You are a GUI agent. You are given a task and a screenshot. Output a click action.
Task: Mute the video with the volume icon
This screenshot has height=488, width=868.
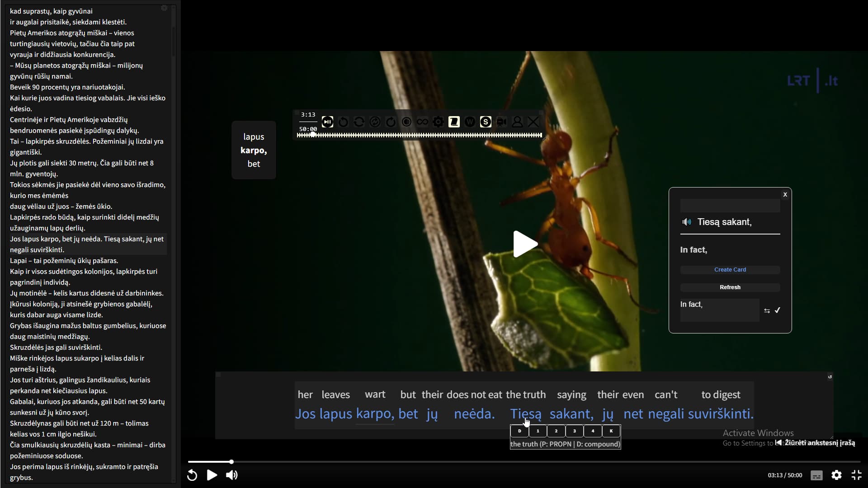point(232,475)
